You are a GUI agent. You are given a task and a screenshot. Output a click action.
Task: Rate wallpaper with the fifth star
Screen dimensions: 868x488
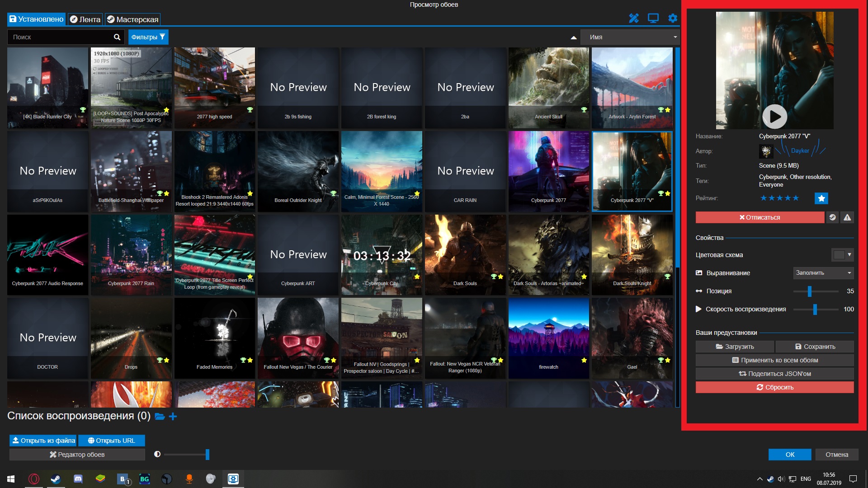[x=796, y=198]
